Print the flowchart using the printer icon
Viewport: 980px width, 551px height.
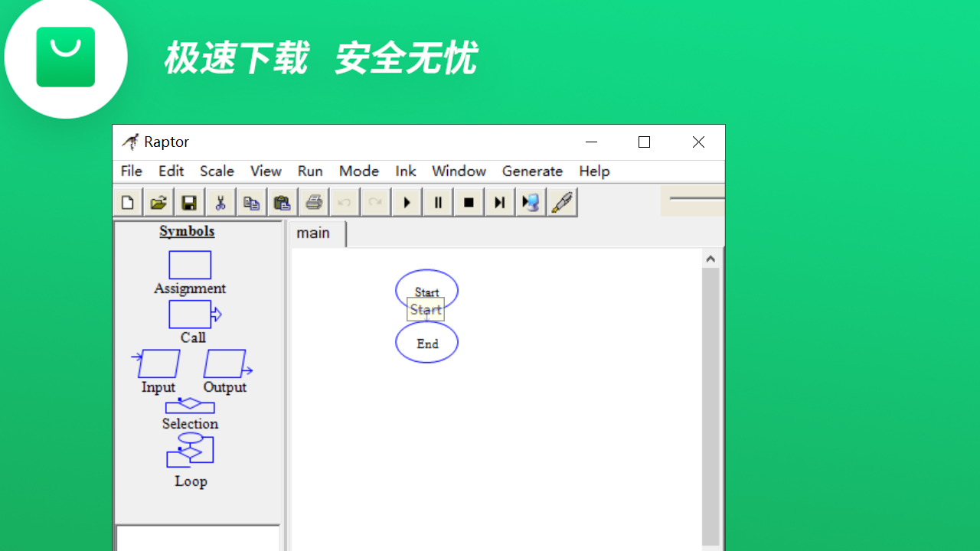click(314, 201)
